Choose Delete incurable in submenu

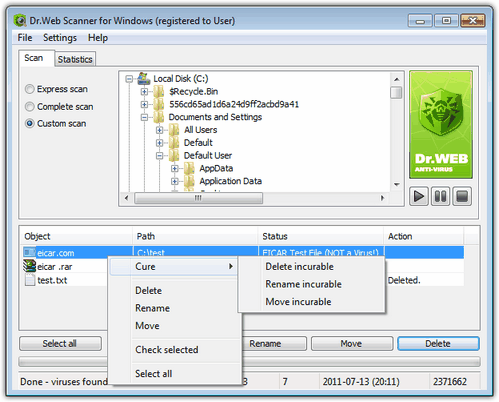pyautogui.click(x=299, y=267)
